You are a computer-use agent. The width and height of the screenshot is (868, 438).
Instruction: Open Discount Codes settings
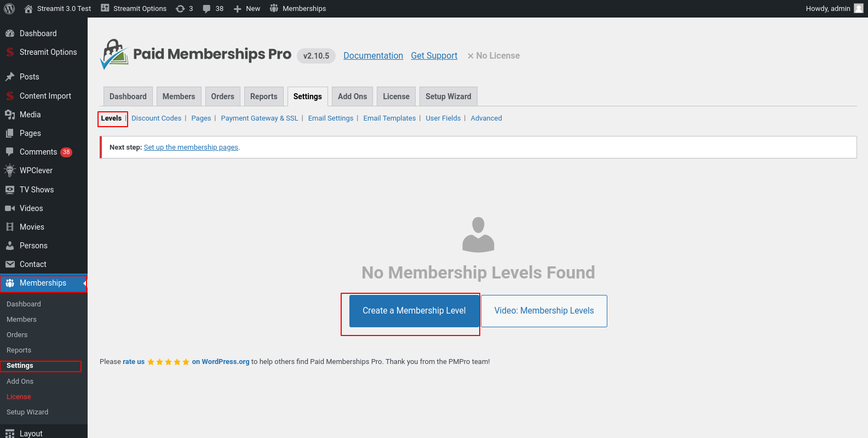click(x=157, y=118)
